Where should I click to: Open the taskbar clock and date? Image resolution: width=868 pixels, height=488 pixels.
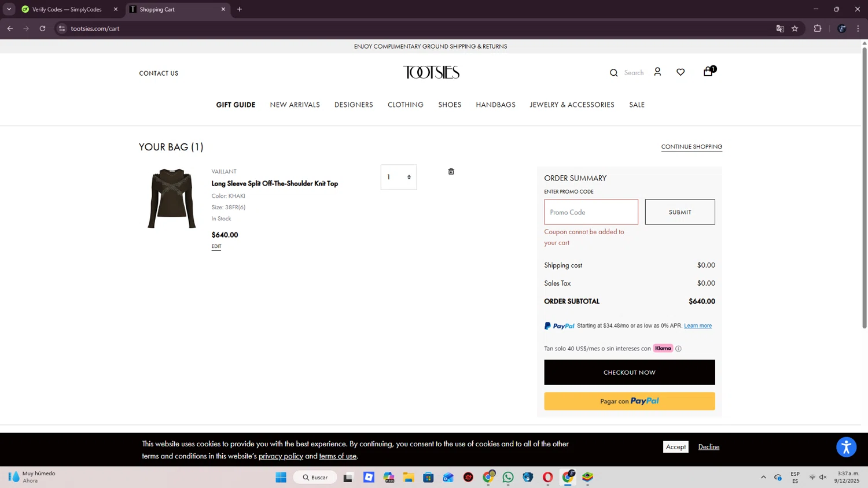click(848, 477)
